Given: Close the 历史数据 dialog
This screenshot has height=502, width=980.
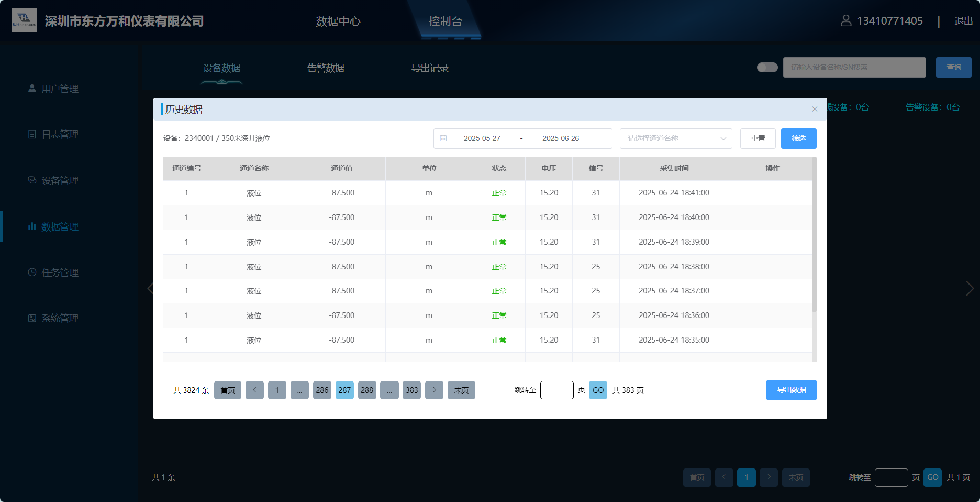Looking at the screenshot, I should coord(814,109).
